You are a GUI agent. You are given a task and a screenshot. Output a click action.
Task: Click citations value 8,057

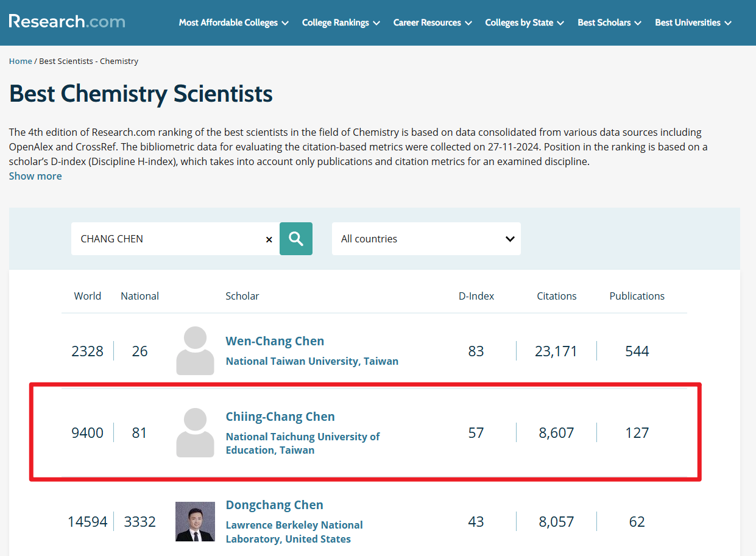[556, 522]
